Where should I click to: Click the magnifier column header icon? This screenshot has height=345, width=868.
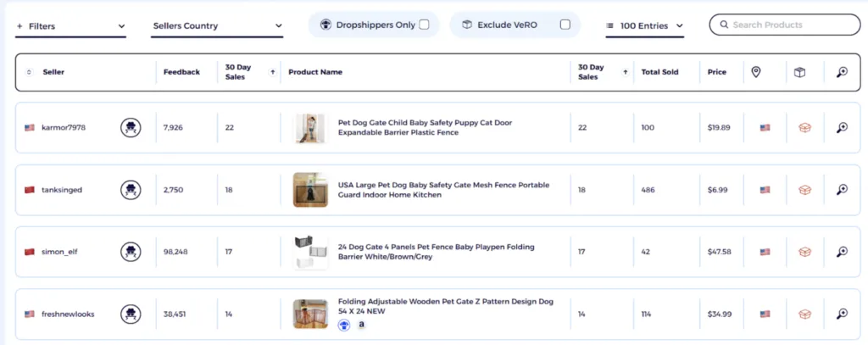point(842,72)
